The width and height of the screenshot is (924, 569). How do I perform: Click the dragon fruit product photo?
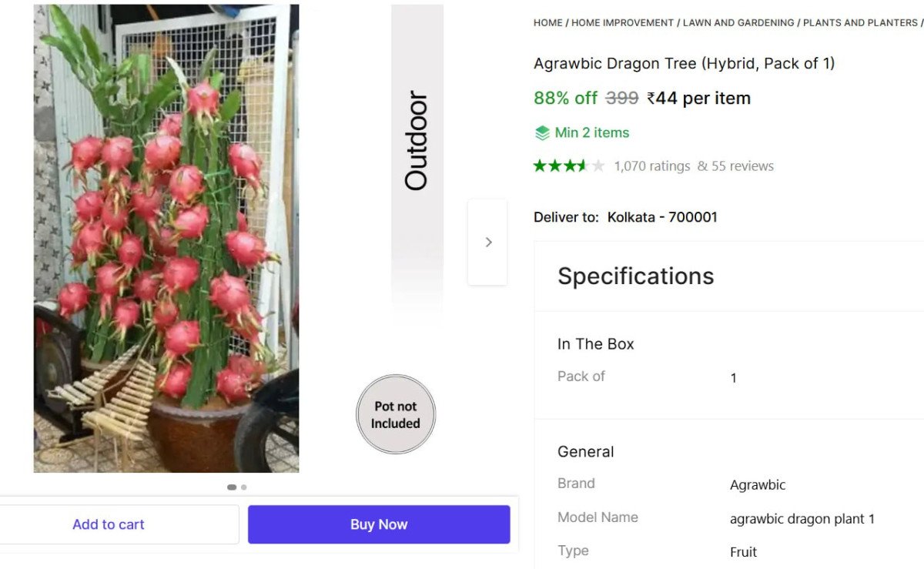click(x=166, y=239)
